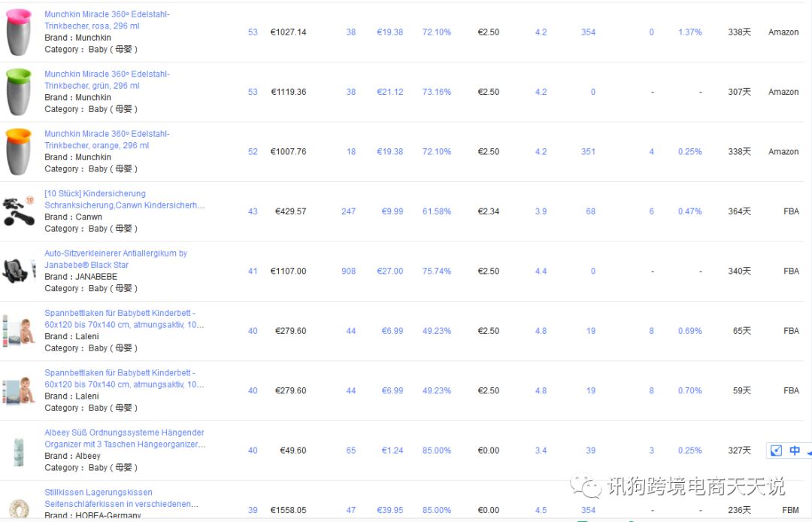Open the Canwn Kindersicherung product image

(x=19, y=211)
